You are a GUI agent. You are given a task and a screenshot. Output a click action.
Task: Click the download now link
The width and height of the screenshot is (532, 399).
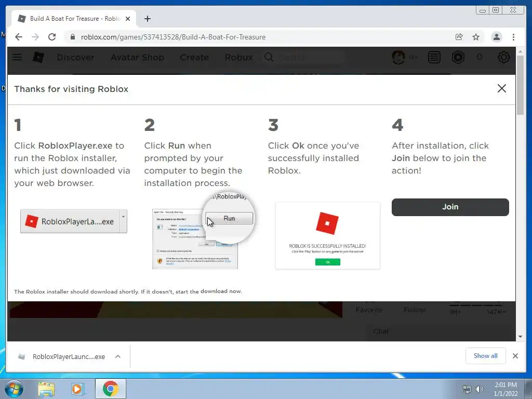pyautogui.click(x=221, y=291)
